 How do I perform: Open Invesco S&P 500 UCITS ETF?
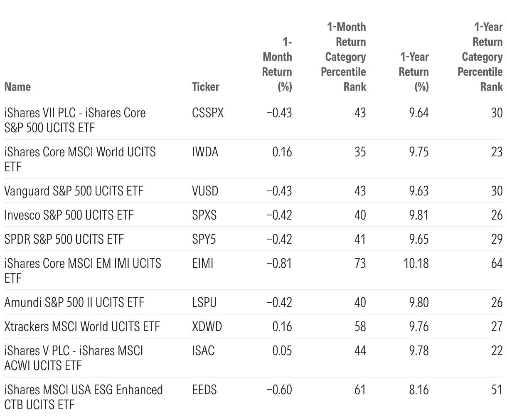click(69, 215)
